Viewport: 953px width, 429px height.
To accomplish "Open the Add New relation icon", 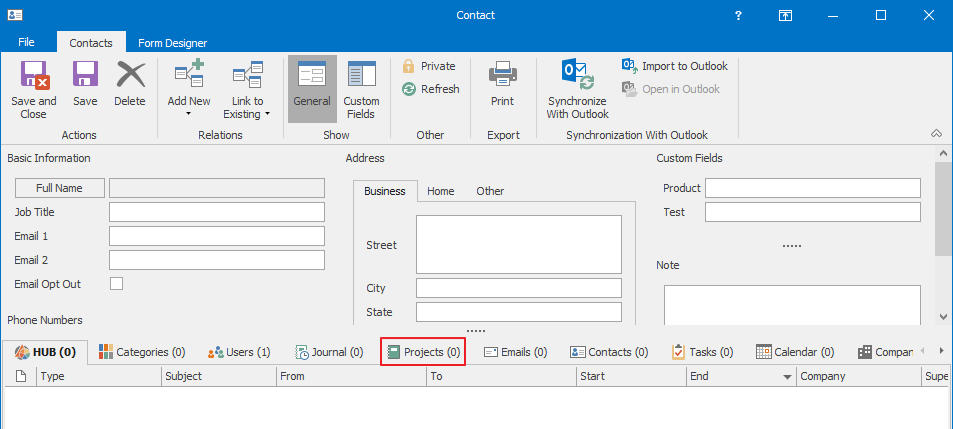I will pyautogui.click(x=189, y=75).
